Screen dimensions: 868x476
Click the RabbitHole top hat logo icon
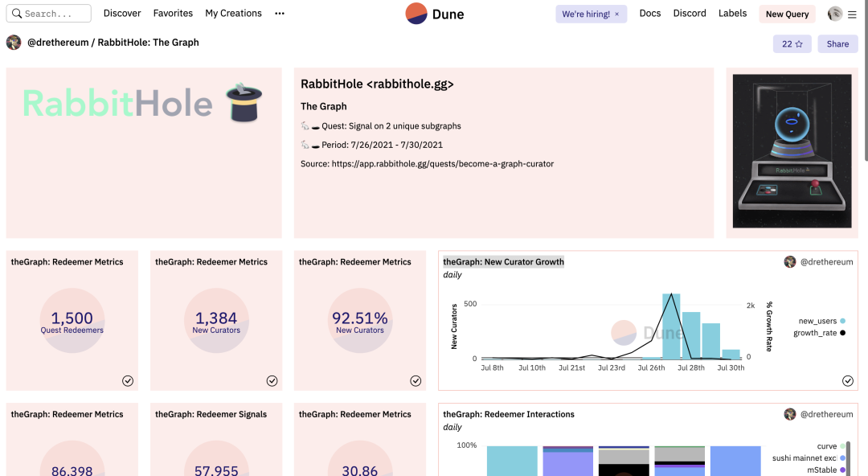pyautogui.click(x=244, y=102)
